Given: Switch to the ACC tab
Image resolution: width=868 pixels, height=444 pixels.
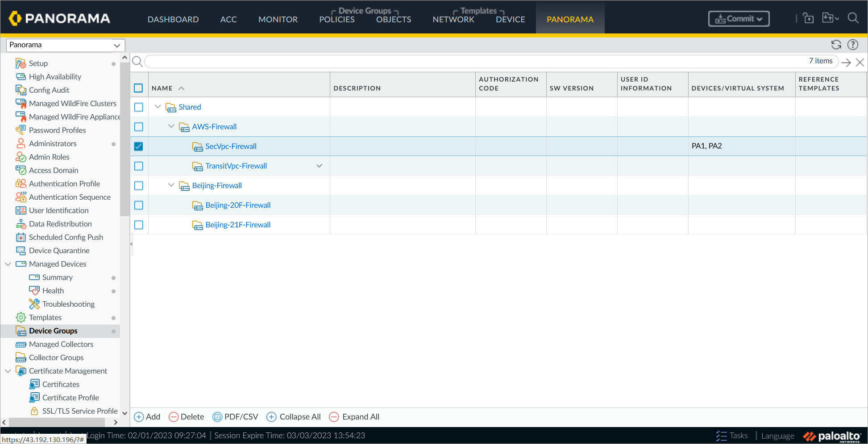Looking at the screenshot, I should click(228, 19).
